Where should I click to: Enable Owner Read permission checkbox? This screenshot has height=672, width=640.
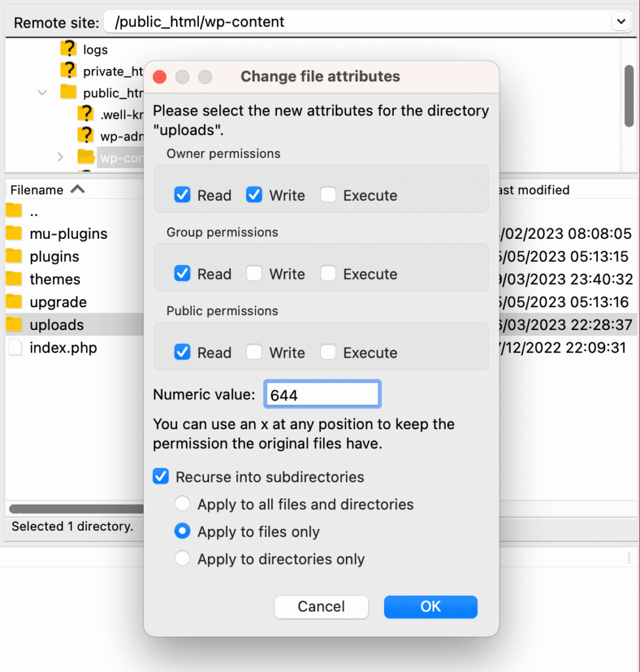click(182, 194)
